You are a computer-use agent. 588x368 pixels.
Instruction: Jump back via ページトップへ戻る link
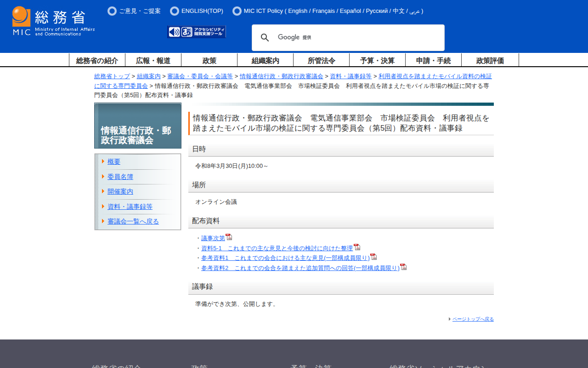[473, 319]
